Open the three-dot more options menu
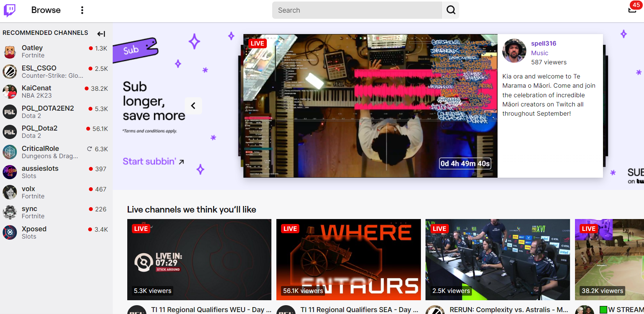Screen dimensions: 644x314 (x=82, y=10)
